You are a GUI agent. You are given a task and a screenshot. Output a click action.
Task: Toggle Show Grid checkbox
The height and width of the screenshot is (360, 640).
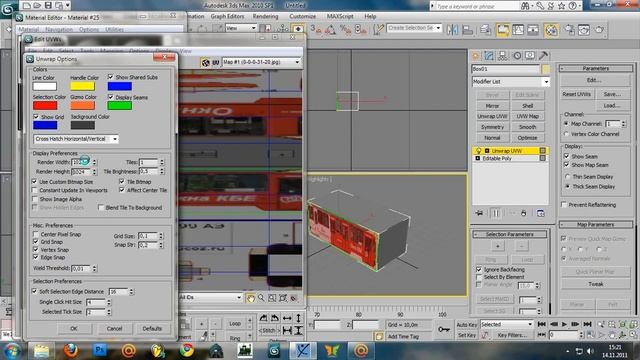pyautogui.click(x=36, y=117)
